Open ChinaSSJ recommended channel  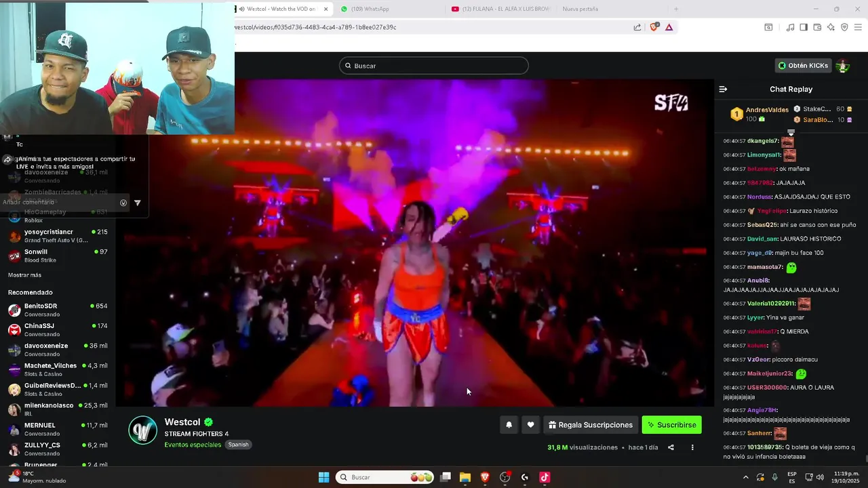pos(58,329)
